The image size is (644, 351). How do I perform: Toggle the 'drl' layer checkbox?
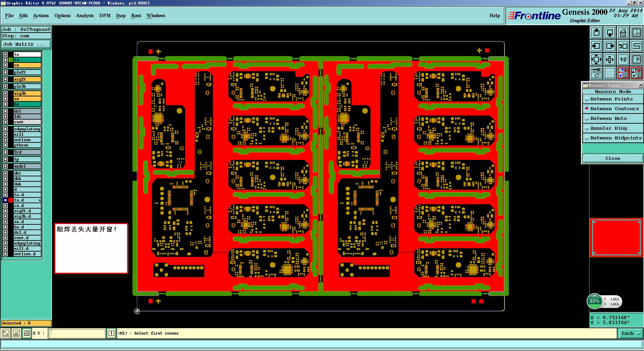pos(5,111)
